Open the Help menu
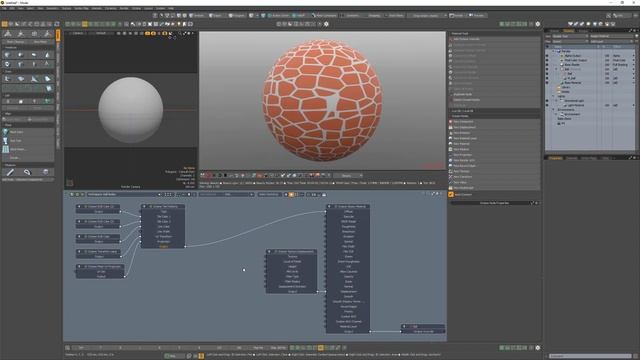 pos(171,8)
